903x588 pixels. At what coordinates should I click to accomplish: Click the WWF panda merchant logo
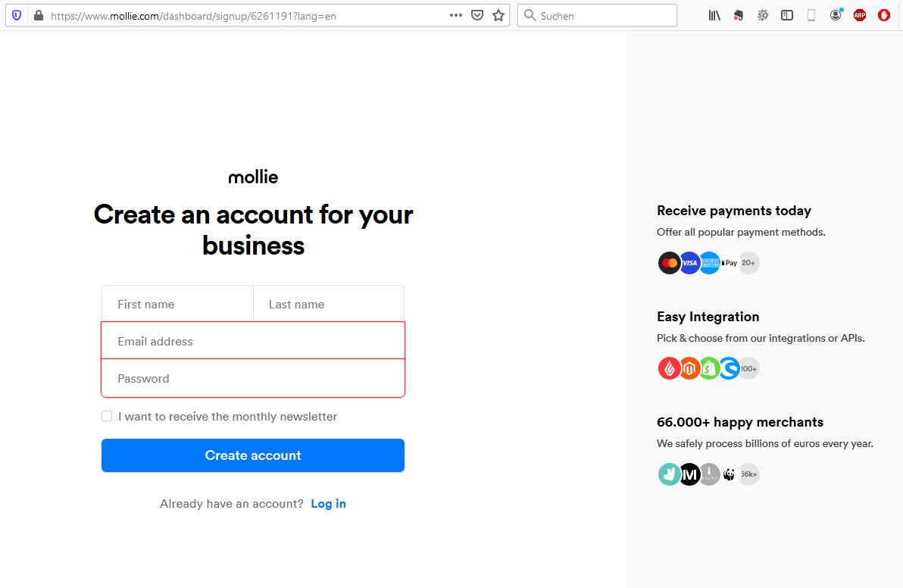[729, 474]
